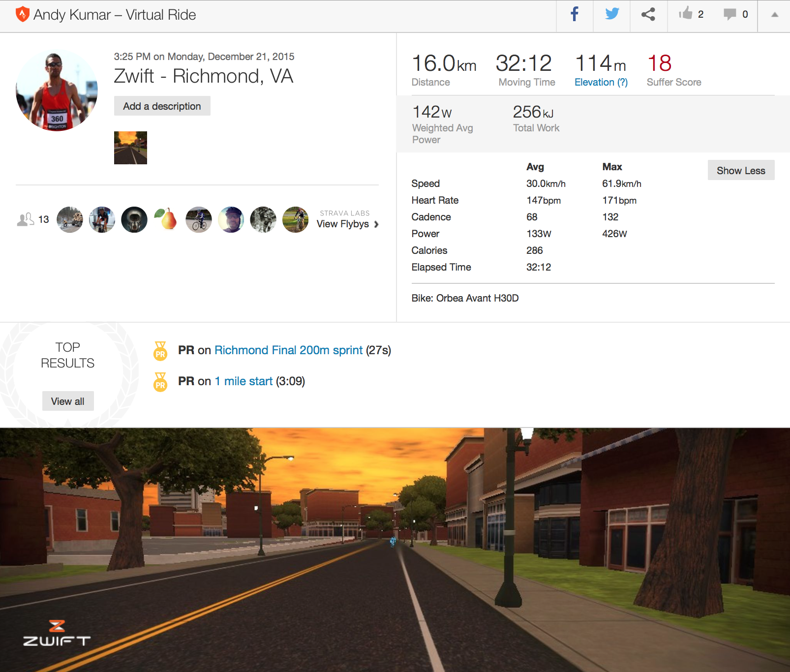Click the large Zwift street screenshot

point(395,550)
